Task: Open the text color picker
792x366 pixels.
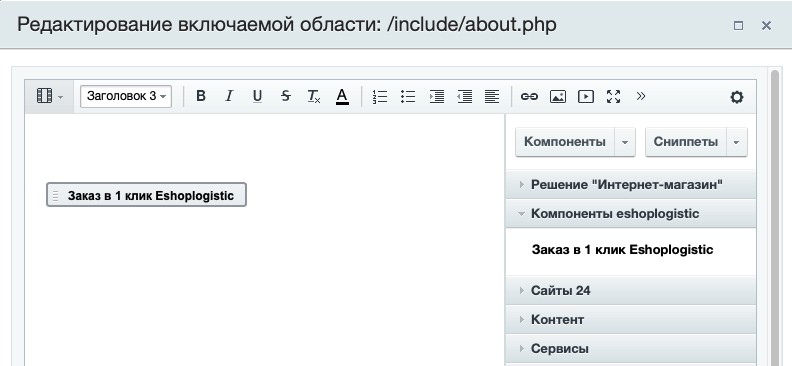Action: click(x=342, y=96)
